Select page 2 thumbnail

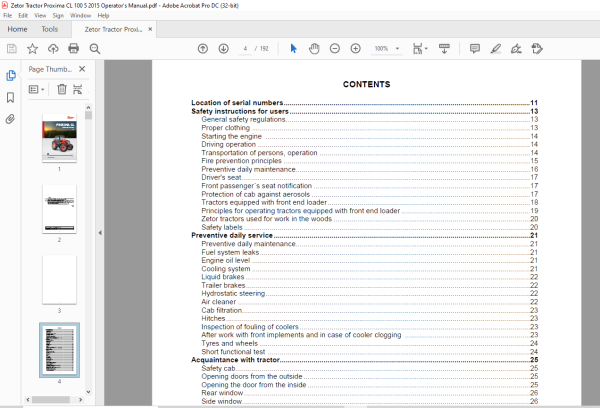click(x=59, y=209)
